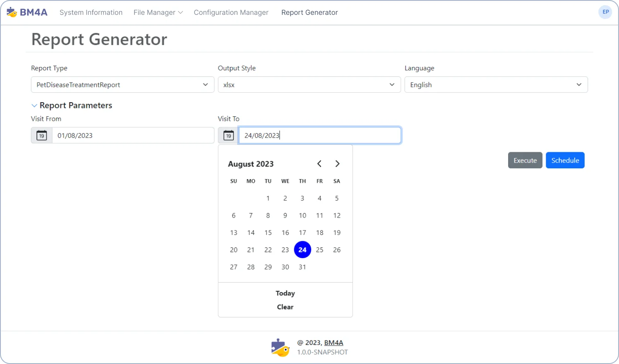Click the Schedule button
619x364 pixels.
(565, 160)
